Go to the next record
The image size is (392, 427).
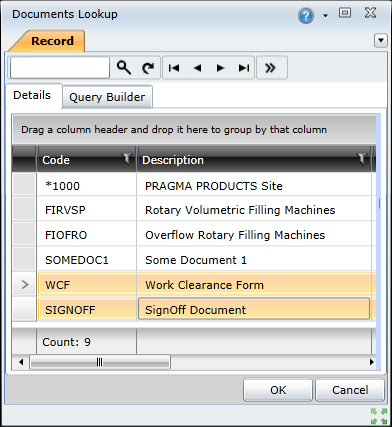pyautogui.click(x=220, y=68)
